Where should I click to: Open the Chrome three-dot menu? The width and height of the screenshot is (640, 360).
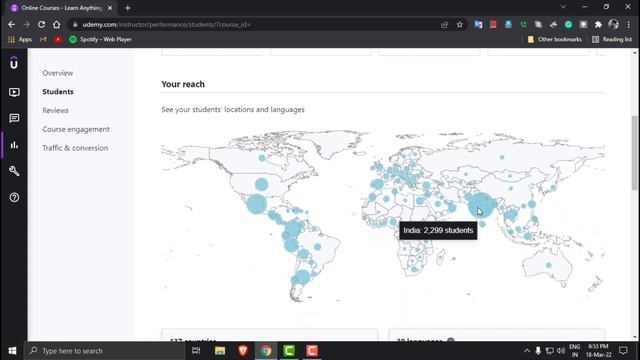pyautogui.click(x=629, y=24)
